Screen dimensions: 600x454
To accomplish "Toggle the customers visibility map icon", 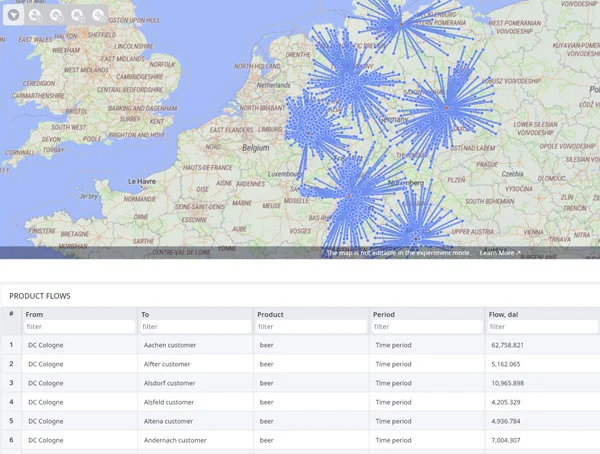I will coord(34,15).
